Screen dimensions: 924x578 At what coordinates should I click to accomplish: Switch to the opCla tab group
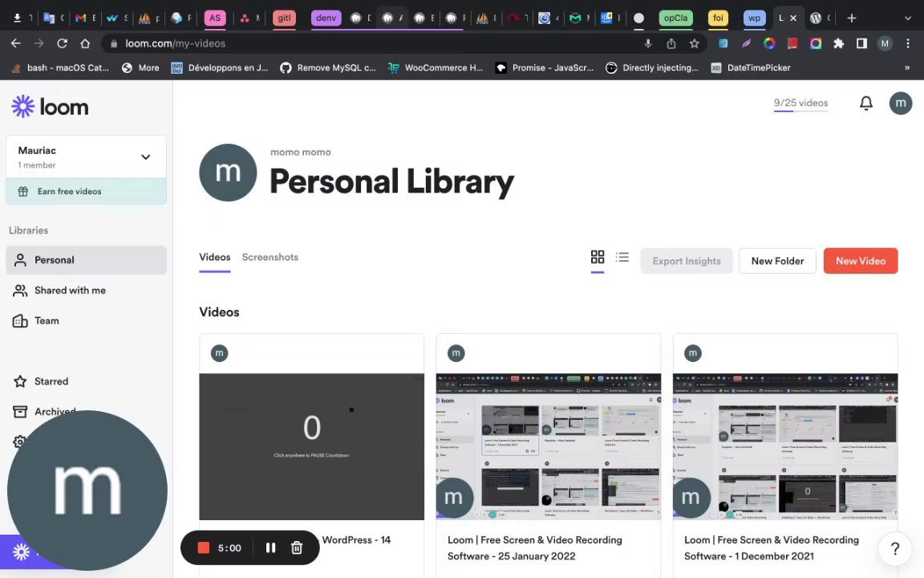tap(675, 18)
